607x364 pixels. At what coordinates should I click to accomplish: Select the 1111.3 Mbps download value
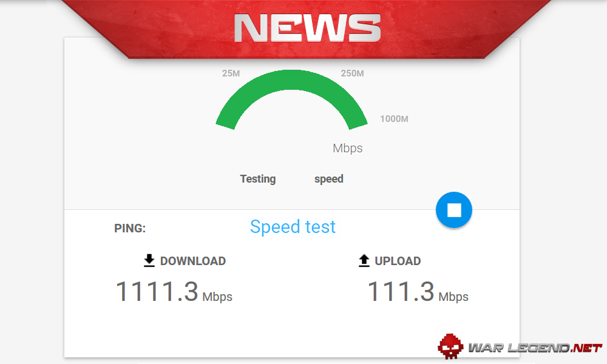pyautogui.click(x=174, y=292)
